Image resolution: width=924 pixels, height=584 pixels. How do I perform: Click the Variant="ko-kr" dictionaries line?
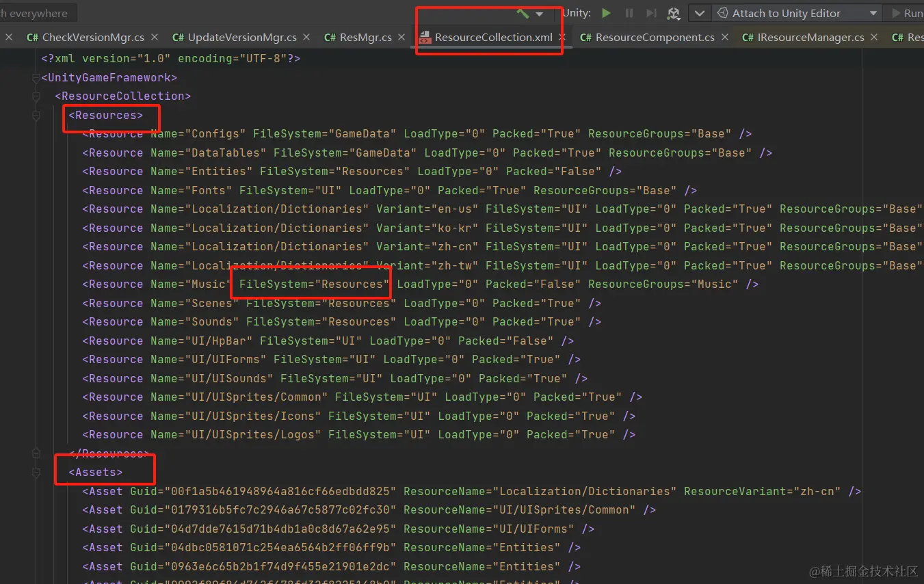tap(503, 228)
